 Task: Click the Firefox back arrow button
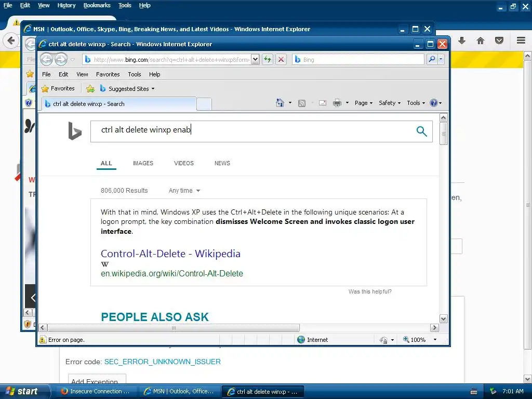(11, 41)
